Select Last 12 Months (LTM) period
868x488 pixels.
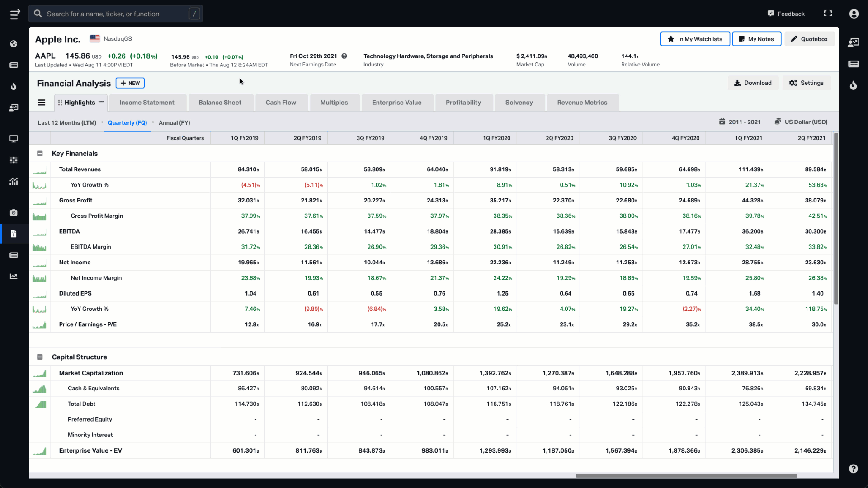pyautogui.click(x=67, y=123)
